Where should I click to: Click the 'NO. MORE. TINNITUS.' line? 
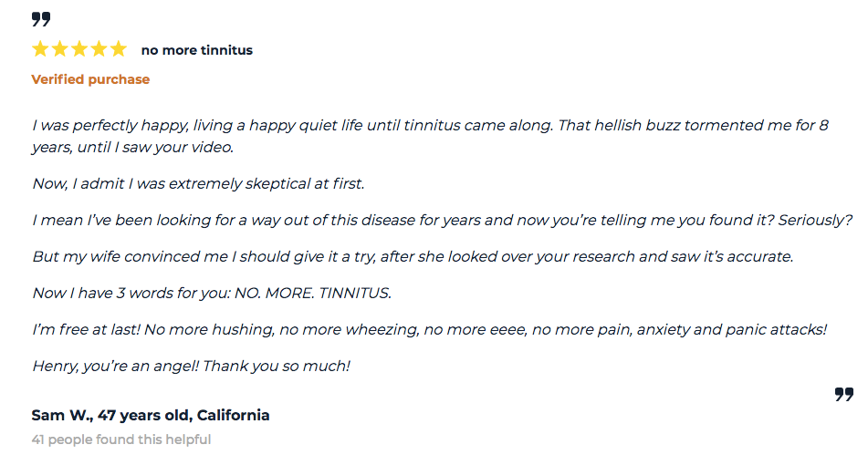pyautogui.click(x=212, y=293)
